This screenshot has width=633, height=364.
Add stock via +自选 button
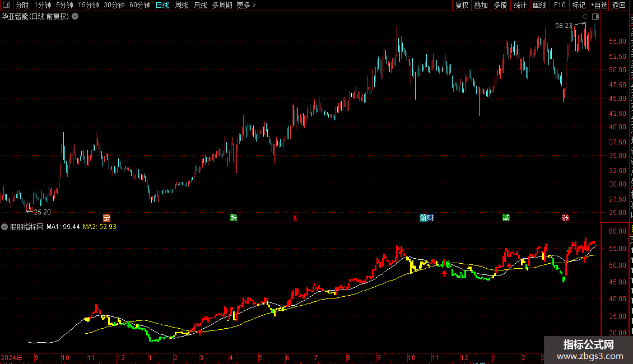(x=599, y=5)
